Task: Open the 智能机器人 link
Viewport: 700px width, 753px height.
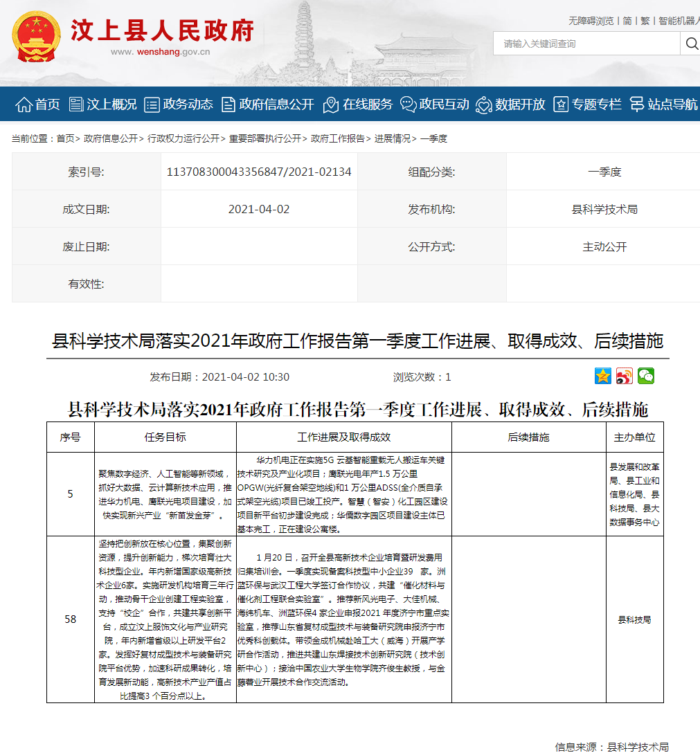Action: (x=679, y=21)
